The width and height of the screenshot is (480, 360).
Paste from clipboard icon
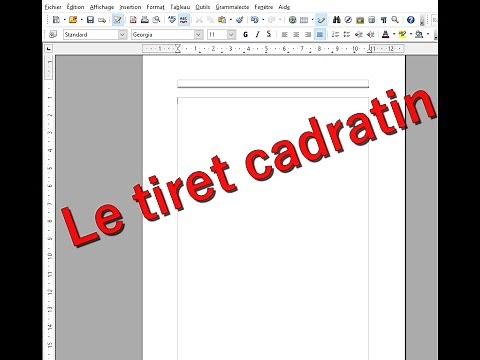point(222,20)
